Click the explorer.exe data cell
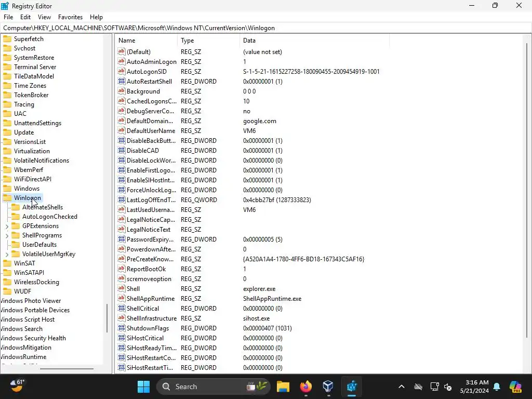 tap(259, 289)
